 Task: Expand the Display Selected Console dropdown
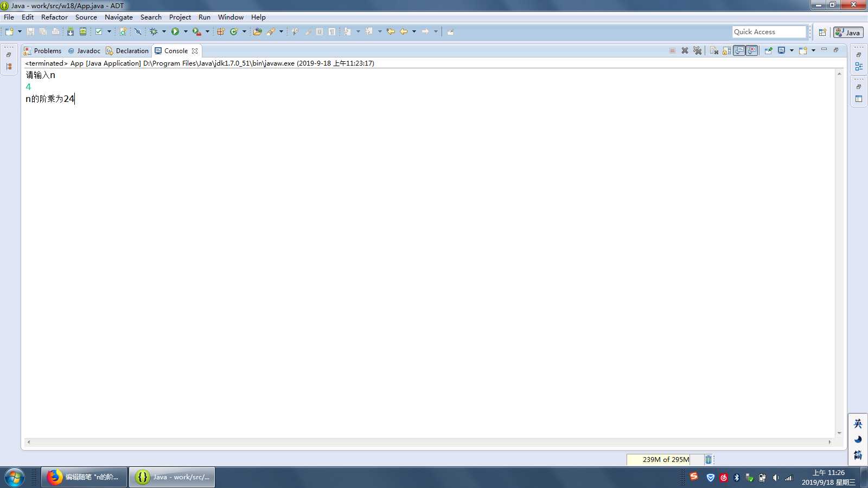(792, 50)
